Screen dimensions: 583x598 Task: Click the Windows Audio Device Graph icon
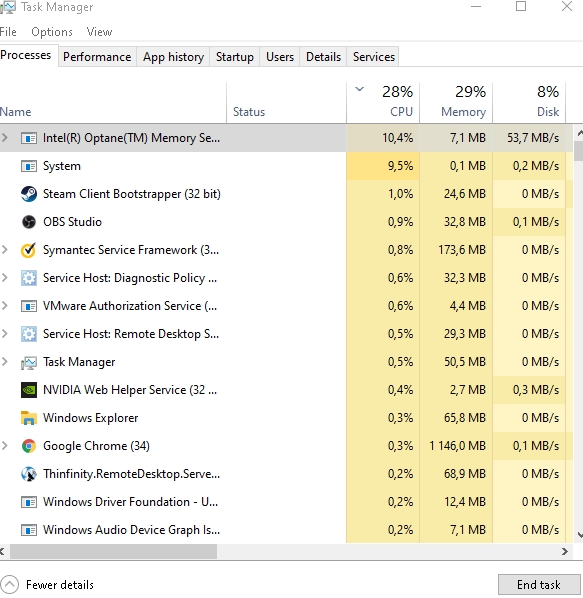(29, 530)
